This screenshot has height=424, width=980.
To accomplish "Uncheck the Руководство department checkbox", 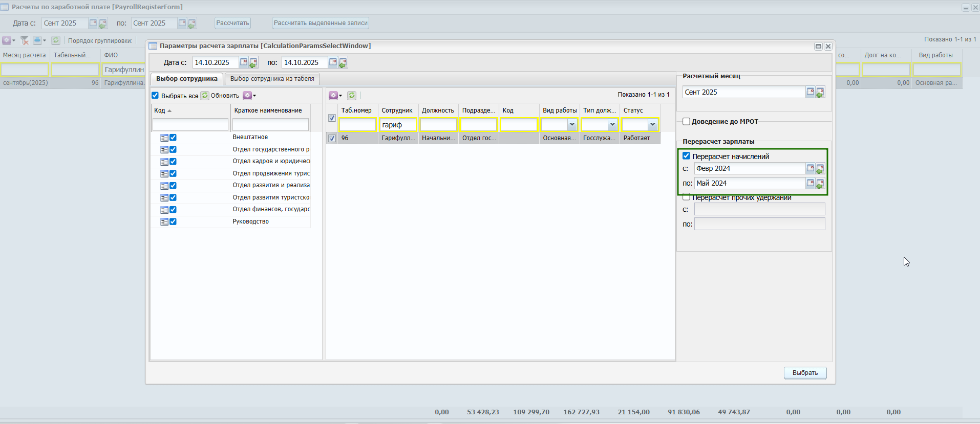I will coord(173,222).
